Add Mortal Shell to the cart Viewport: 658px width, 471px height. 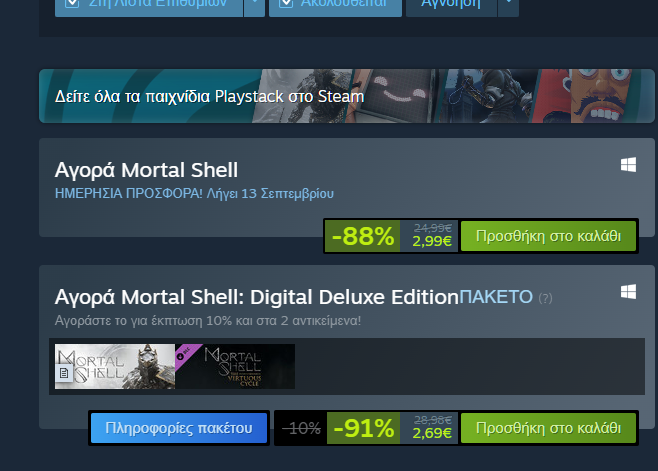point(548,236)
